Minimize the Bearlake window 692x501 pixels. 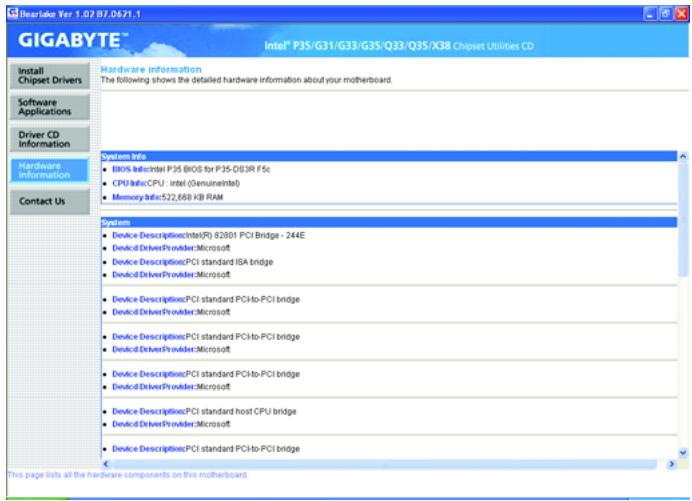click(650, 14)
